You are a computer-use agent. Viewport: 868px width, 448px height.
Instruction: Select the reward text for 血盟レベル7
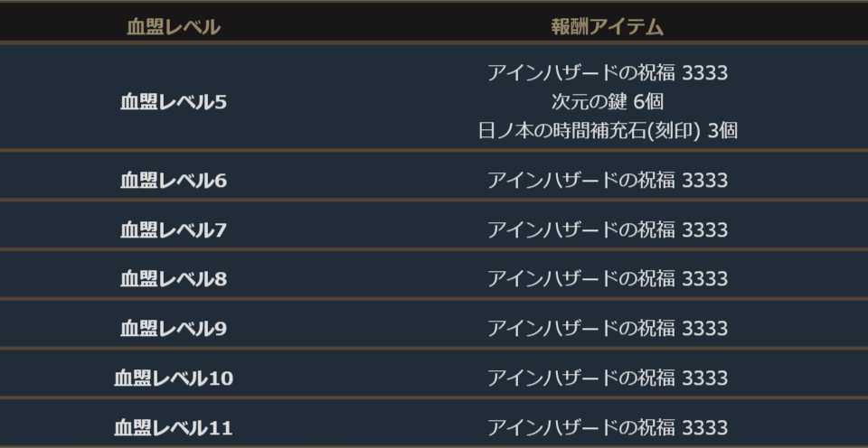607,230
